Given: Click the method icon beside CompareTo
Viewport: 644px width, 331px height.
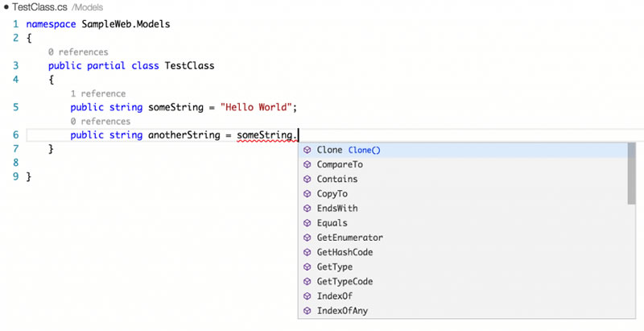Looking at the screenshot, I should coord(307,164).
